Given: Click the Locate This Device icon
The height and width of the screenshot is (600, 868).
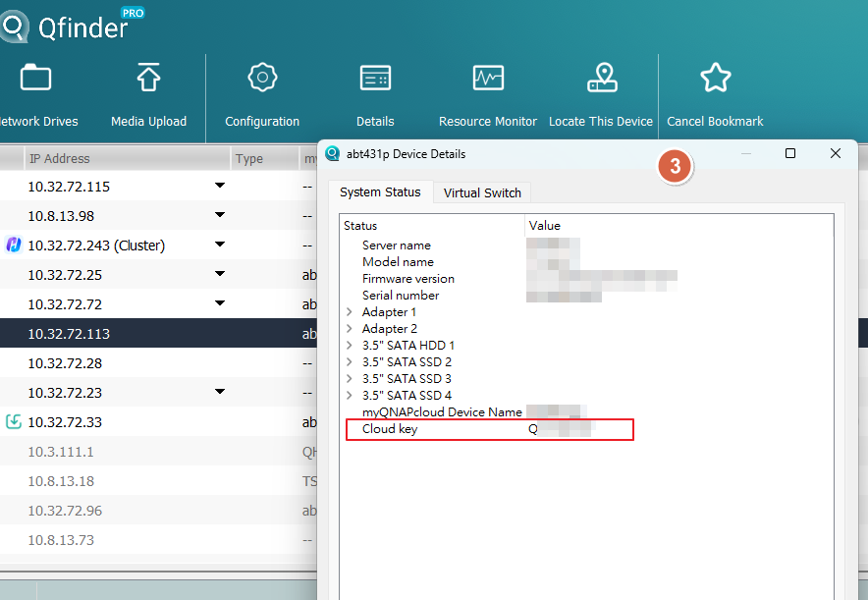Looking at the screenshot, I should [601, 78].
